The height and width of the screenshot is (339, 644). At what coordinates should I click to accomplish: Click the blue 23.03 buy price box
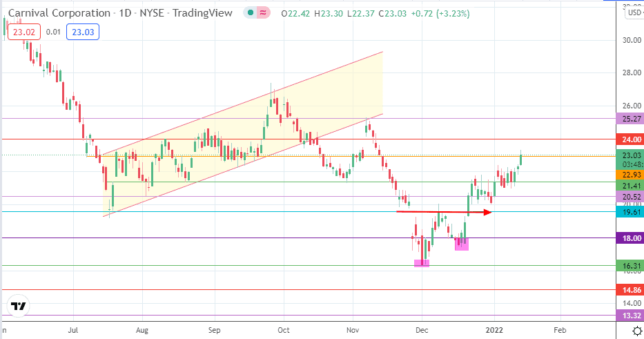coord(83,32)
